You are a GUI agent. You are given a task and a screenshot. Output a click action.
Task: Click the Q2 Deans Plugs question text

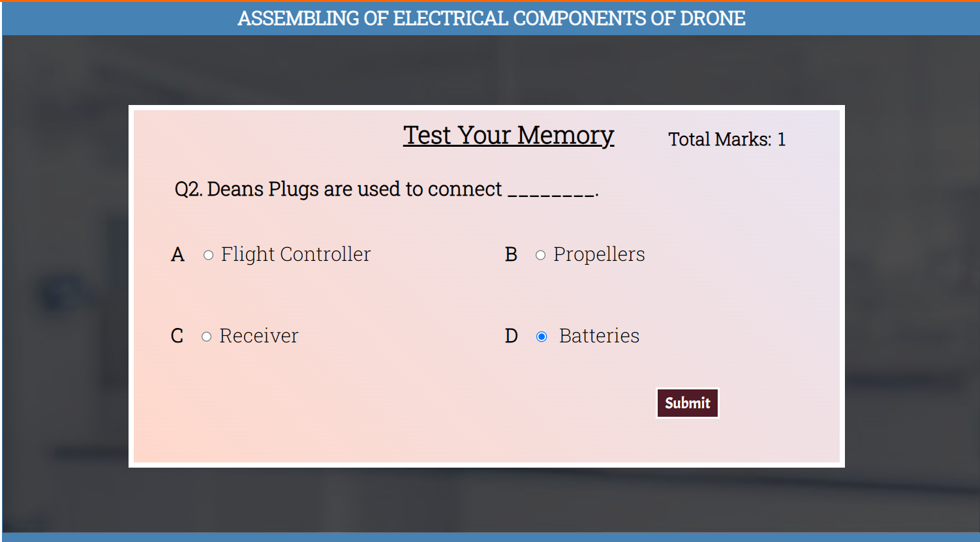(x=338, y=189)
